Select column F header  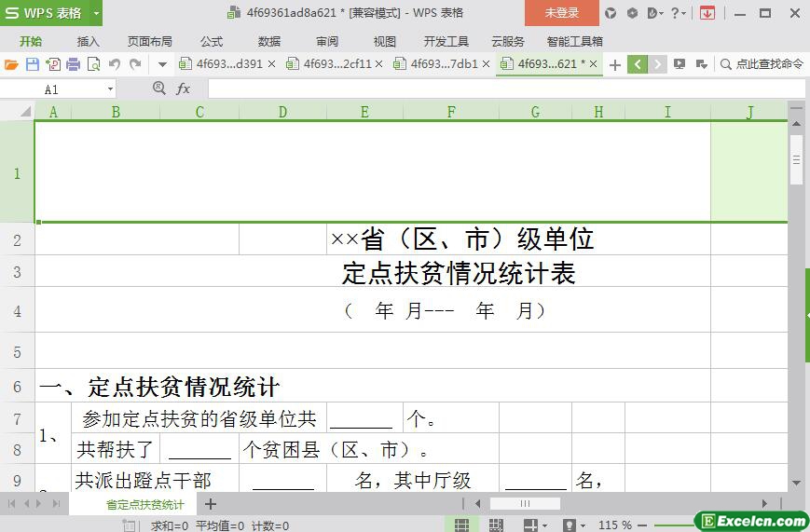(x=451, y=112)
